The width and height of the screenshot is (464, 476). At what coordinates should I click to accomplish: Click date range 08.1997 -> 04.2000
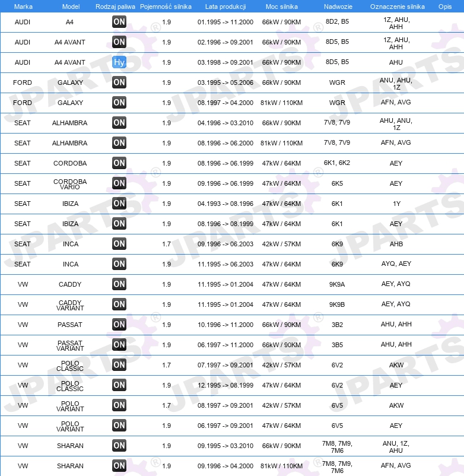pyautogui.click(x=225, y=103)
